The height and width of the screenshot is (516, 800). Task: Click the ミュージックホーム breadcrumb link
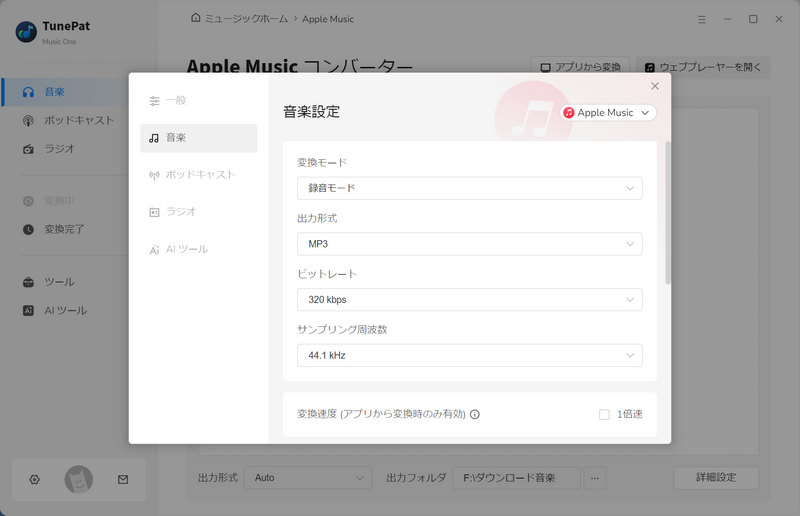click(x=246, y=19)
